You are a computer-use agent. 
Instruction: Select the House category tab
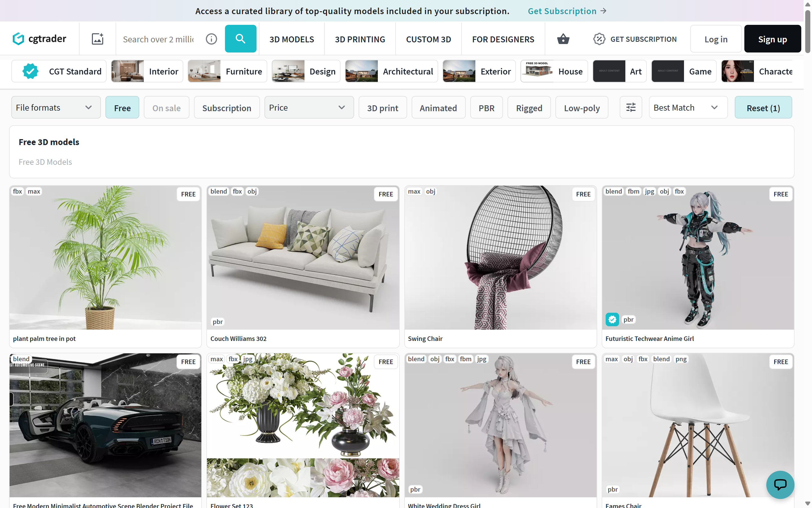click(554, 71)
